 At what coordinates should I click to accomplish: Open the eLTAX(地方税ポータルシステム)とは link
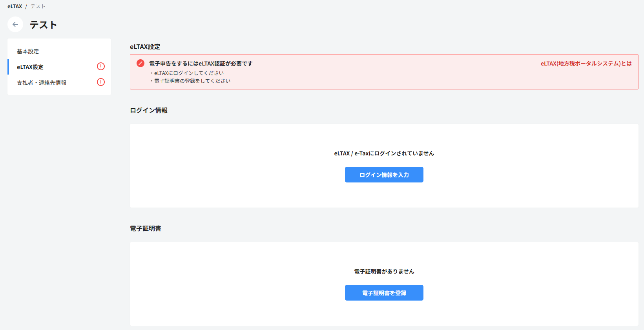pos(586,64)
